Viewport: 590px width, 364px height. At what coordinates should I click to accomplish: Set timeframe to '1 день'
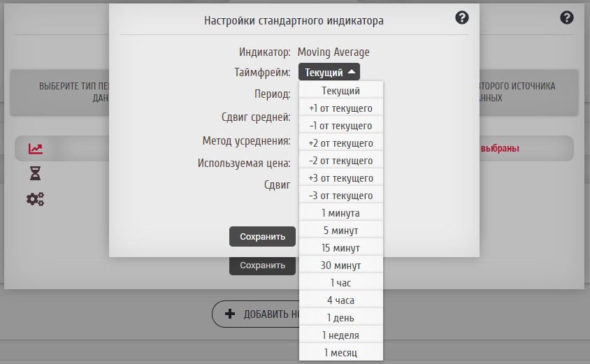click(x=340, y=318)
